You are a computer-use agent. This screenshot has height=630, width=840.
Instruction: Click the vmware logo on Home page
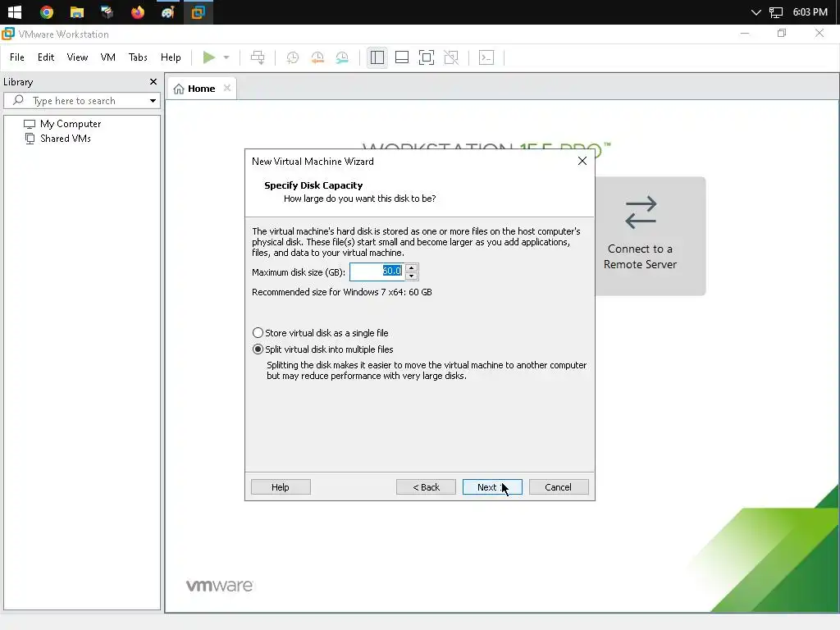[x=219, y=586]
